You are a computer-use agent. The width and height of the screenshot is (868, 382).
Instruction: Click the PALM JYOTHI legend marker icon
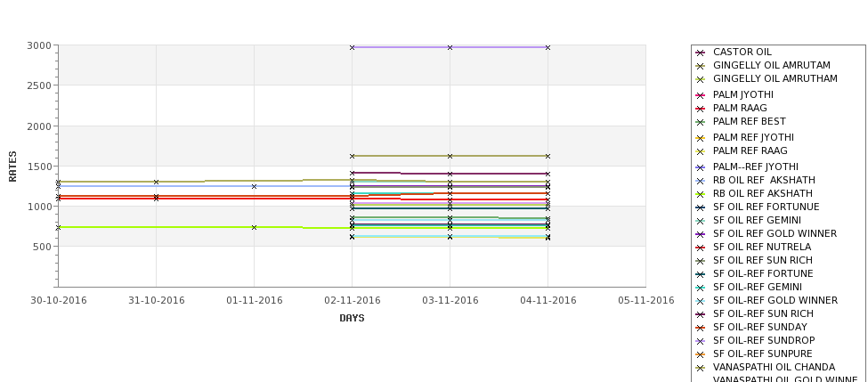click(700, 96)
